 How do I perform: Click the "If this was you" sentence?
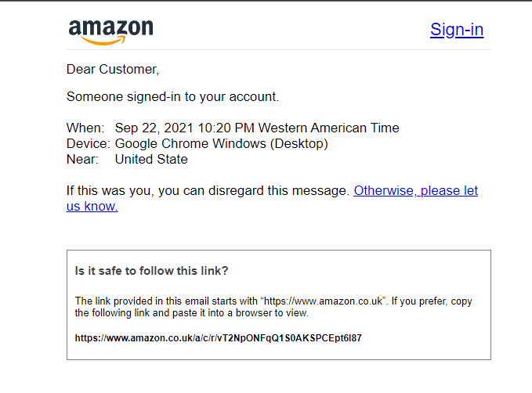(x=208, y=190)
